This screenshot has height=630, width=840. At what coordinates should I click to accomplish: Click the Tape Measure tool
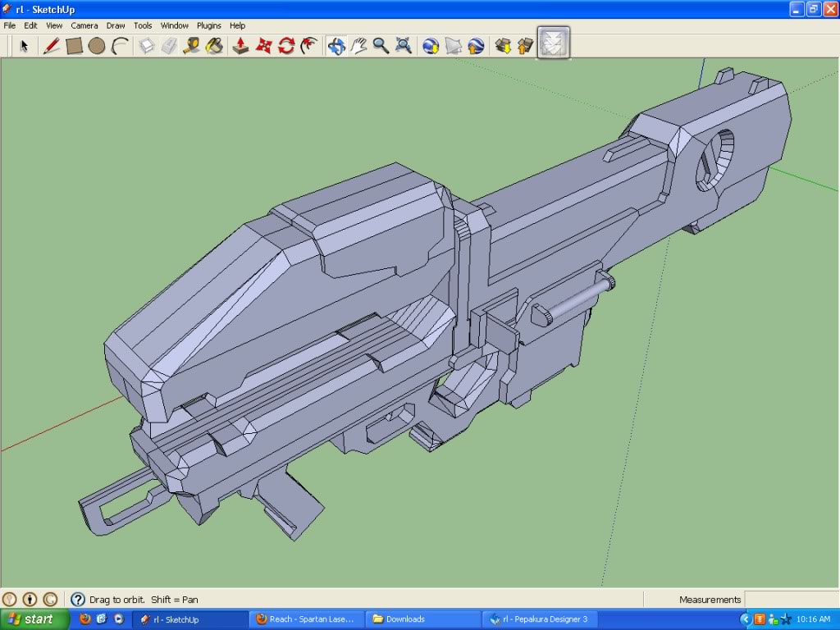pyautogui.click(x=191, y=46)
